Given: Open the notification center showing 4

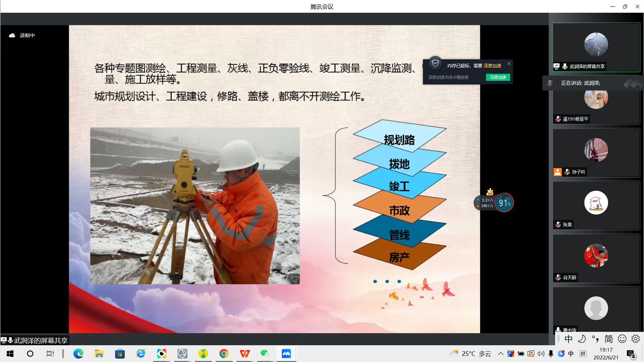Looking at the screenshot, I should [631, 354].
